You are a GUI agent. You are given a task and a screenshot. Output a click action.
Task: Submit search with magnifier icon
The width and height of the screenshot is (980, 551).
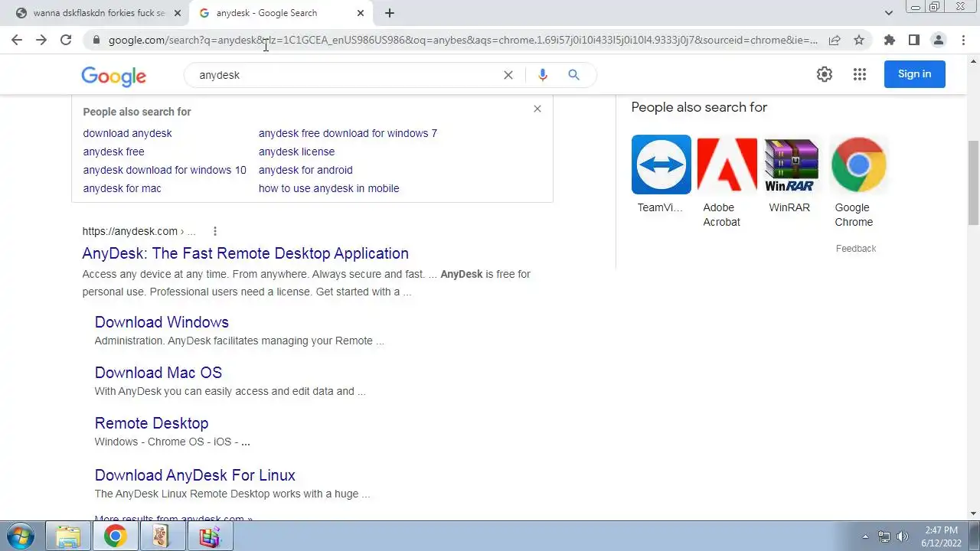pyautogui.click(x=573, y=75)
